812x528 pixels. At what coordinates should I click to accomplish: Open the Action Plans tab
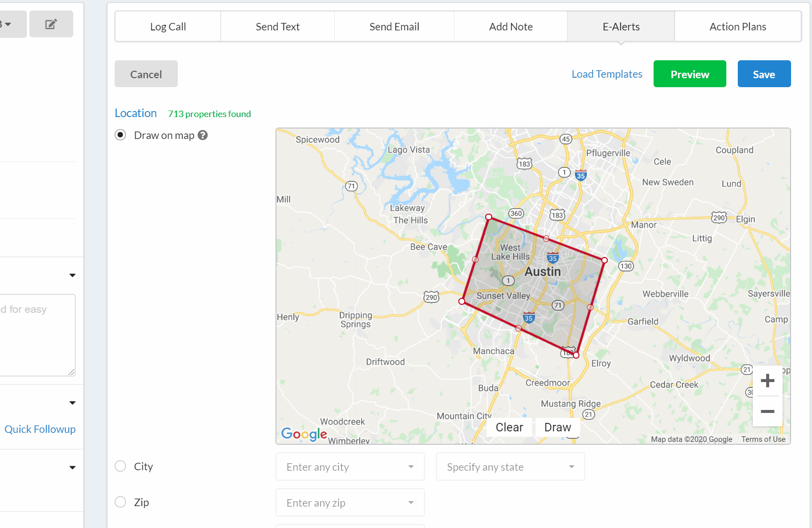point(737,27)
